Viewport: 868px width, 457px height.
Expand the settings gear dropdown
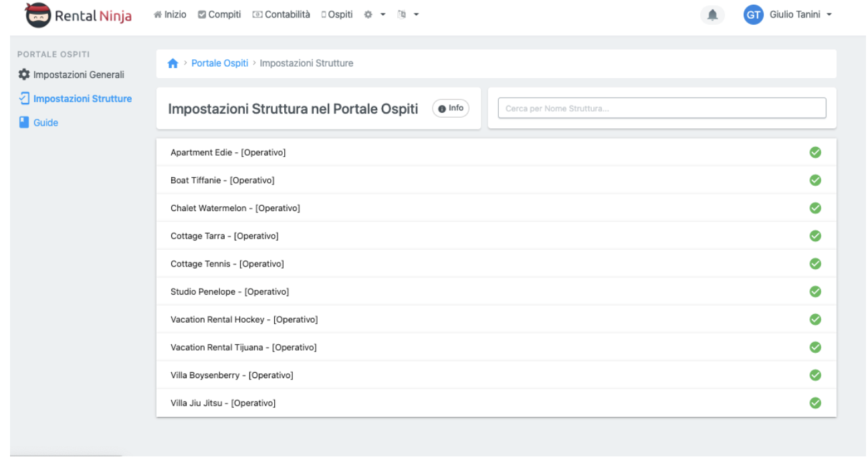click(x=372, y=15)
